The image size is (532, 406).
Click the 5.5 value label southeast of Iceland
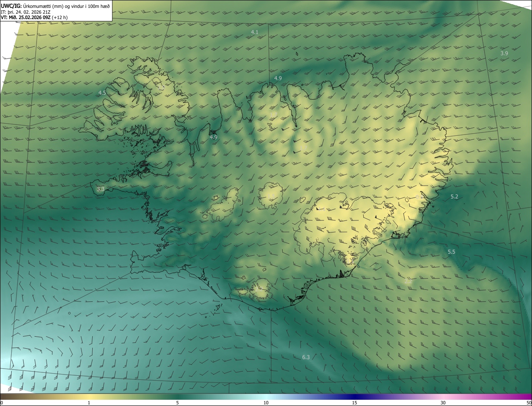(x=451, y=252)
